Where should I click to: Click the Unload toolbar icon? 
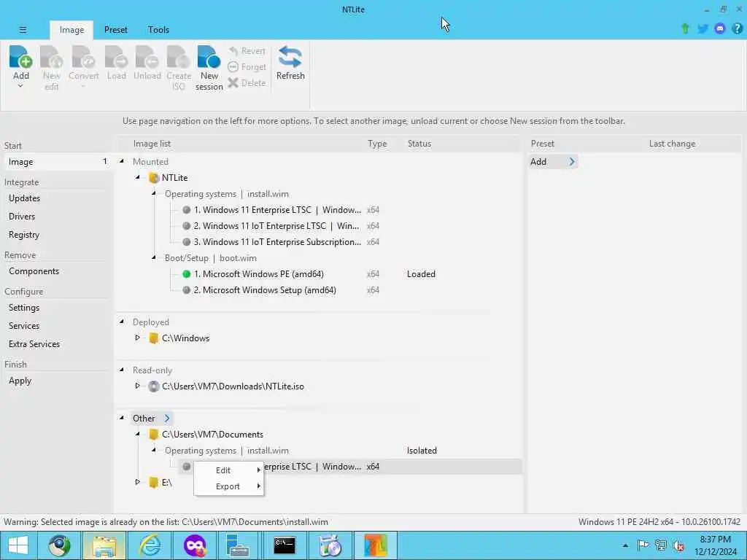pyautogui.click(x=147, y=57)
